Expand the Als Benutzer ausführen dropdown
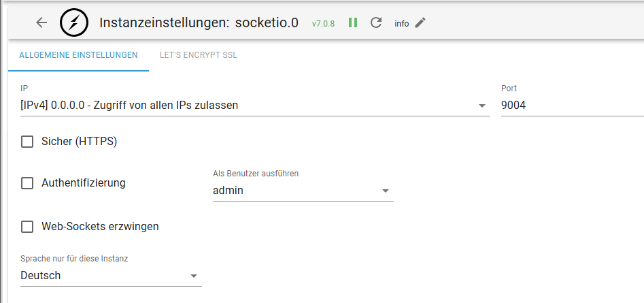 click(385, 191)
